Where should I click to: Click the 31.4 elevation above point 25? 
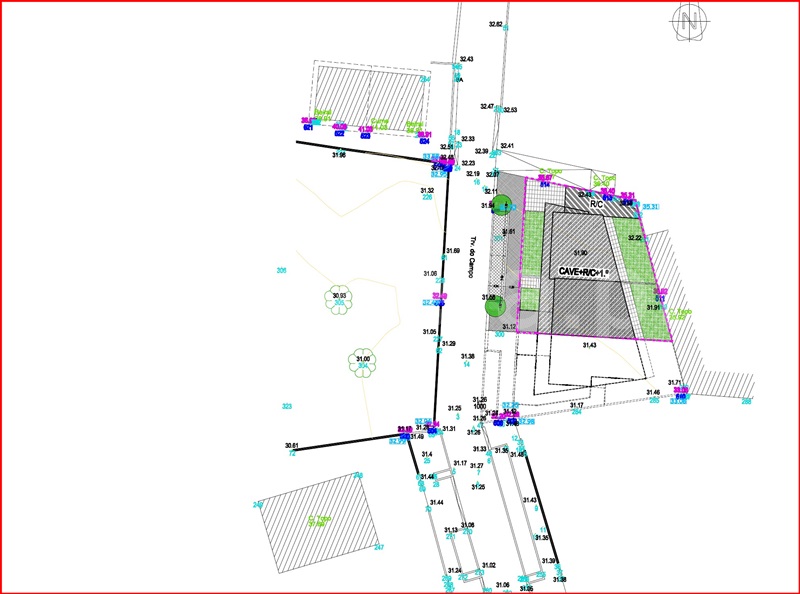[427, 454]
